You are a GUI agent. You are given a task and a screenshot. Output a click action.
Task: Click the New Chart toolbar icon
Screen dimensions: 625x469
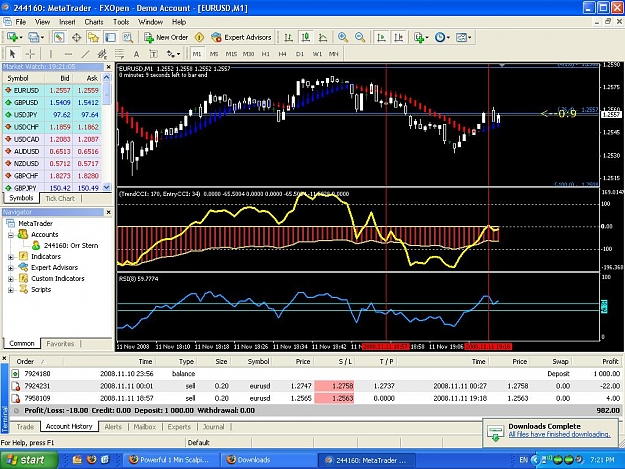14,37
